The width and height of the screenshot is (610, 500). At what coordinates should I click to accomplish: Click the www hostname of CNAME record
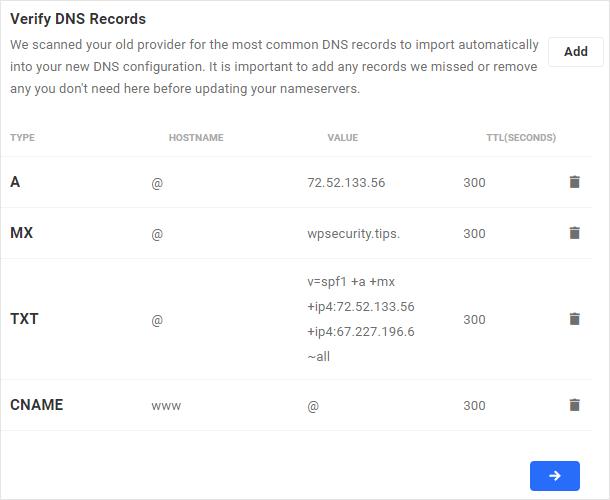(x=166, y=406)
